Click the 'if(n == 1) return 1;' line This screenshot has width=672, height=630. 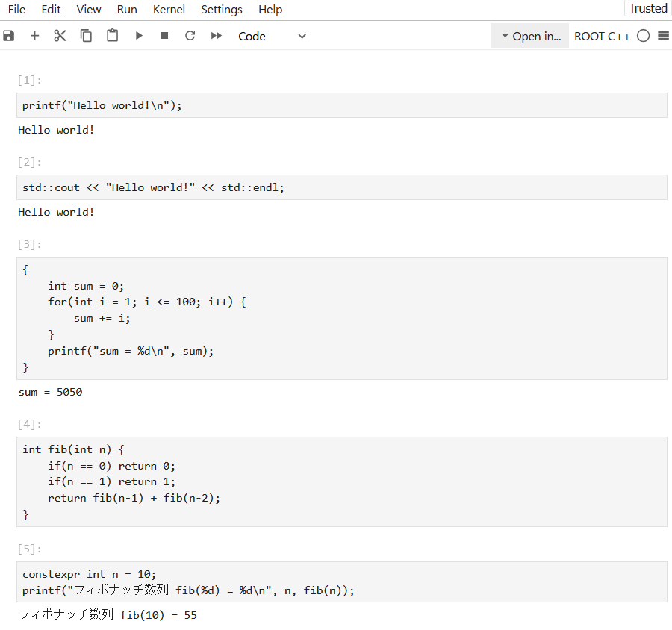pyautogui.click(x=111, y=481)
